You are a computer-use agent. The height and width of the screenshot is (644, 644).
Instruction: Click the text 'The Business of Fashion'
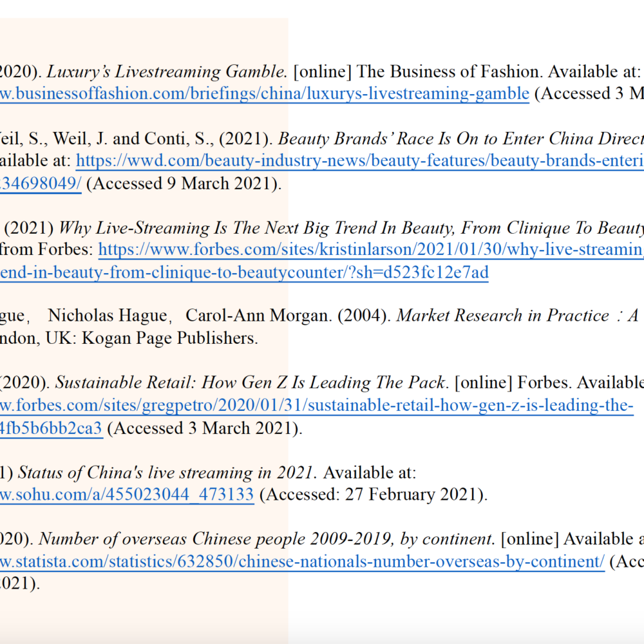point(448,71)
